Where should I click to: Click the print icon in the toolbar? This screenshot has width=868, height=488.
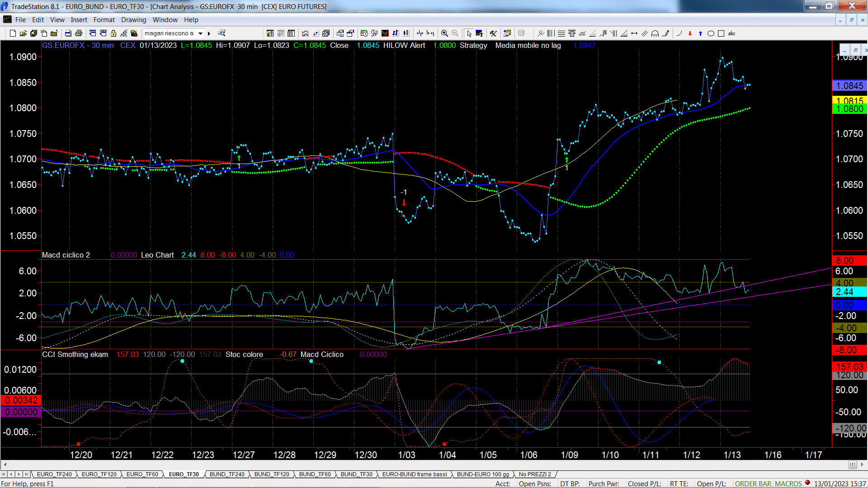pos(78,33)
